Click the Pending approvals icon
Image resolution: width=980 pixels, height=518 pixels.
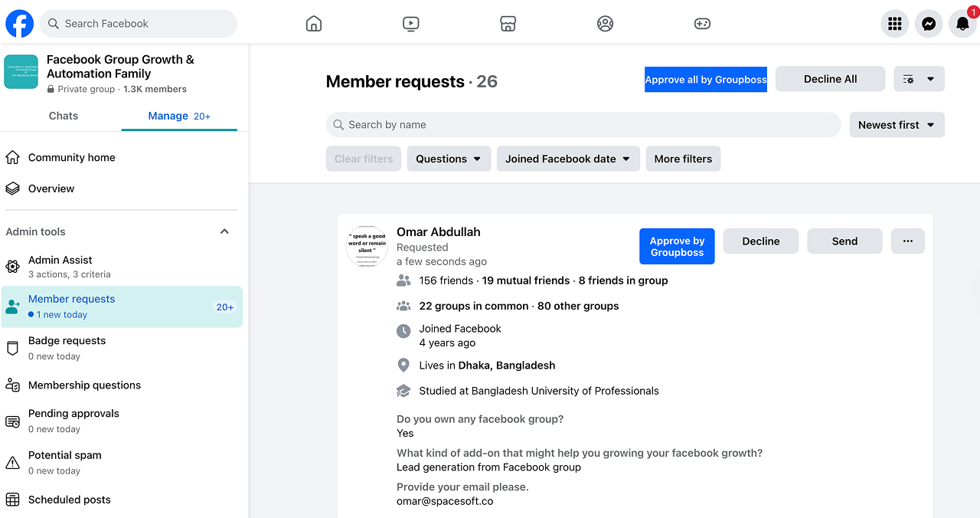(12, 421)
